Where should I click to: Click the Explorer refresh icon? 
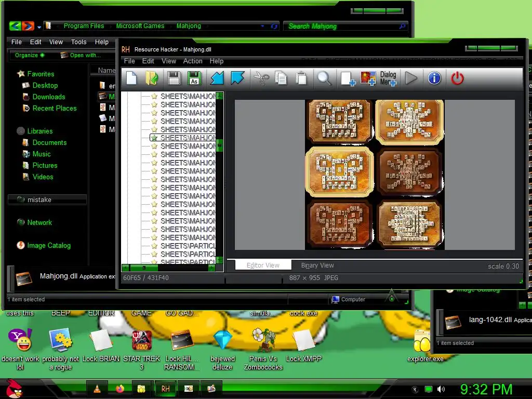click(x=274, y=26)
